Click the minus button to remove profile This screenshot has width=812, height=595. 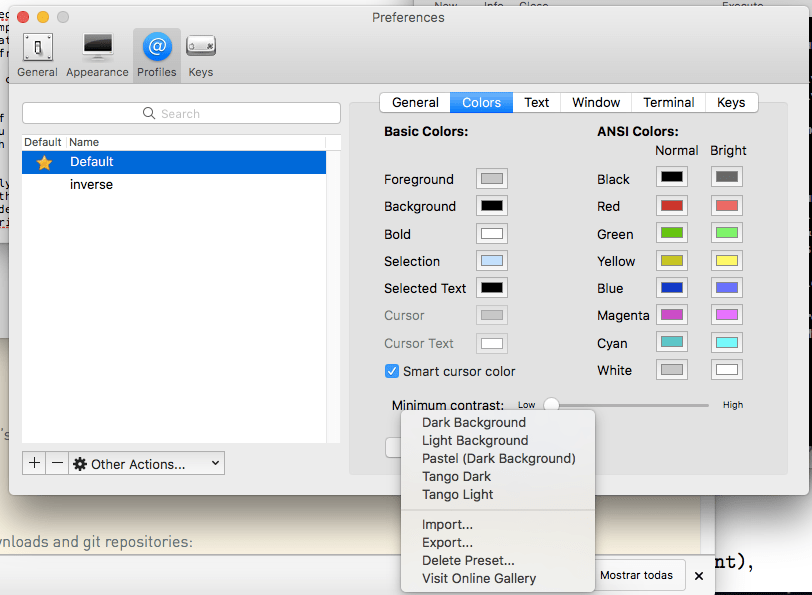pos(57,463)
